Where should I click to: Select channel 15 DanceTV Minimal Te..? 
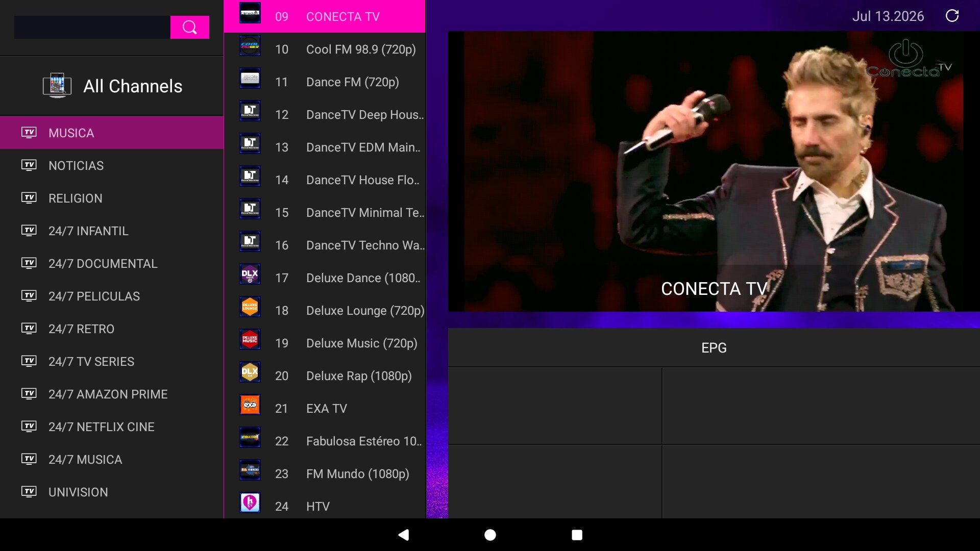coord(325,212)
